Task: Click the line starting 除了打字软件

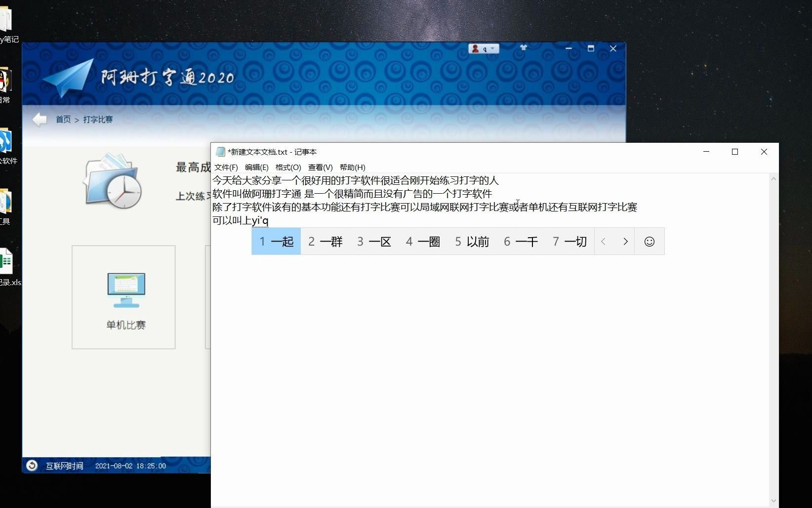Action: click(x=425, y=207)
